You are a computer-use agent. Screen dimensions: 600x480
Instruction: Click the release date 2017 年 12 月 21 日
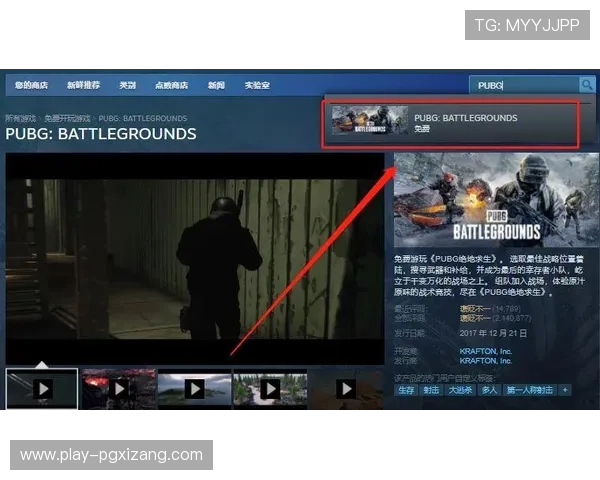click(493, 333)
